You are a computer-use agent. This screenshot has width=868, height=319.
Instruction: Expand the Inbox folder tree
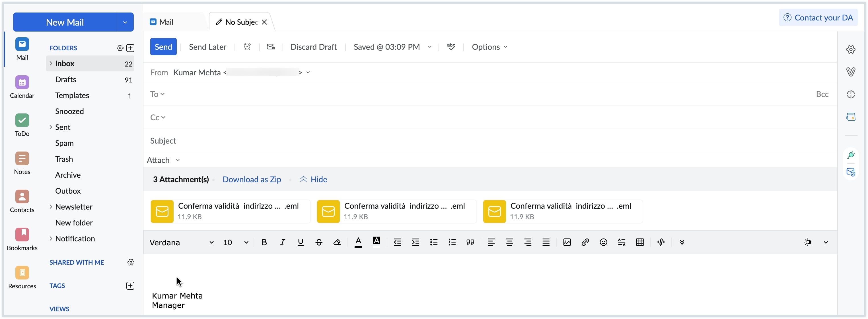(x=51, y=64)
